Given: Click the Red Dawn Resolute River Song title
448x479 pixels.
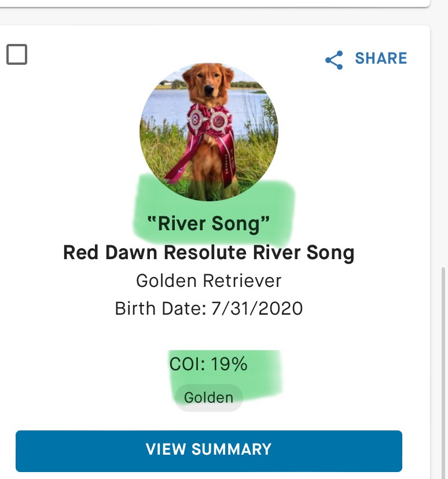Looking at the screenshot, I should pyautogui.click(x=208, y=253).
